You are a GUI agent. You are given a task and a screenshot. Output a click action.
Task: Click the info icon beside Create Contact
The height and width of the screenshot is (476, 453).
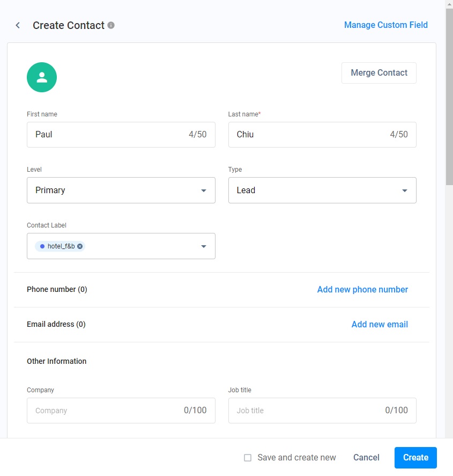(111, 25)
